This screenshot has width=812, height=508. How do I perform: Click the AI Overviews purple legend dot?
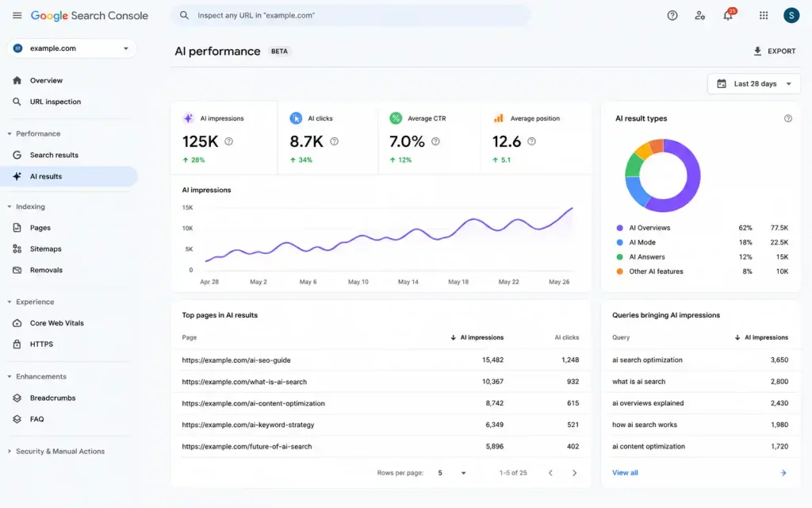tap(619, 228)
